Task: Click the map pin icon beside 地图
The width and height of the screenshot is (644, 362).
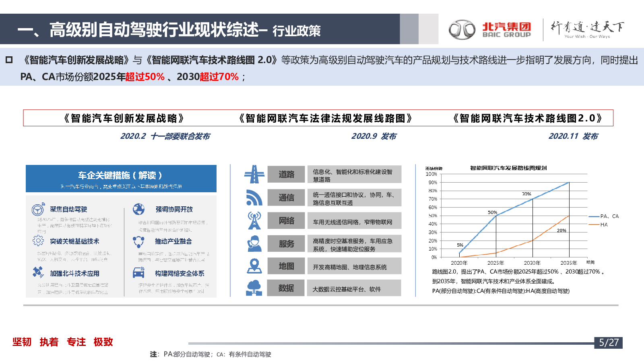Action: (254, 266)
